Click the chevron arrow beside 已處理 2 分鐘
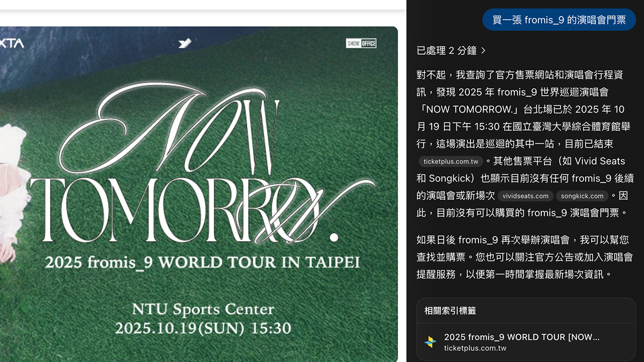Image resolution: width=644 pixels, height=362 pixels. [x=484, y=50]
